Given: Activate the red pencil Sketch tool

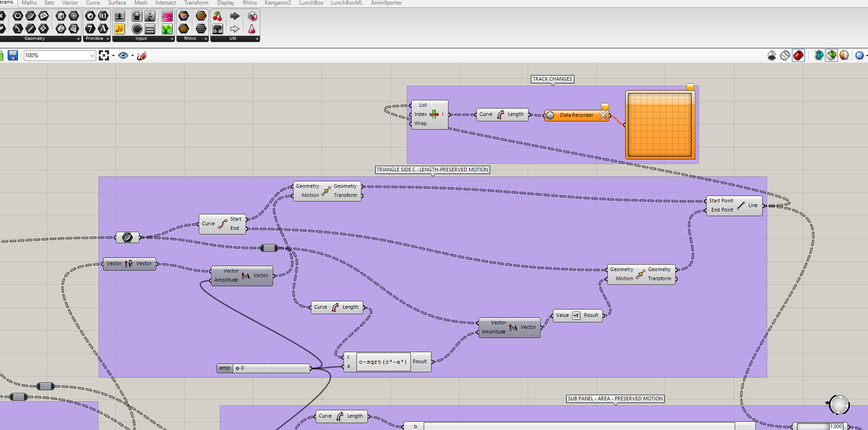Looking at the screenshot, I should (142, 55).
